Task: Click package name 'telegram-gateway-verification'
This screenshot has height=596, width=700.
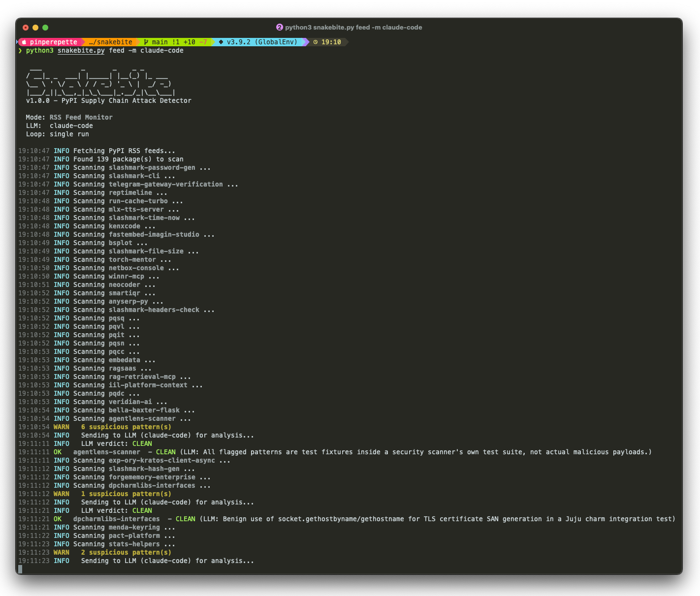Action: [166, 185]
